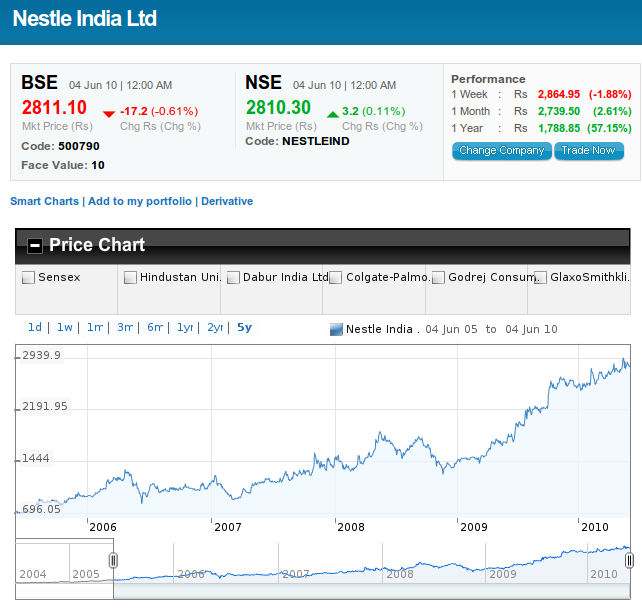Select the Godrej Consum. checkbox
The image size is (642, 608).
[439, 277]
